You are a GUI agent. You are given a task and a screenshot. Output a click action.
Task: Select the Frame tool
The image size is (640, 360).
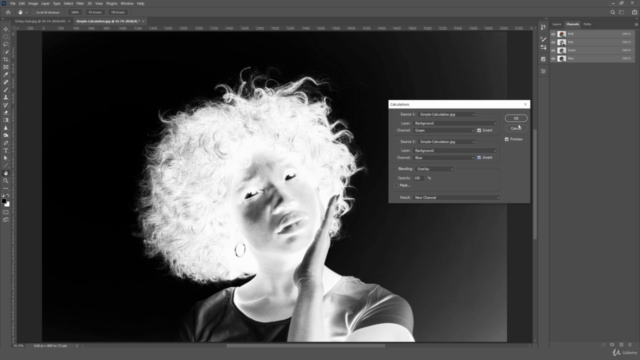point(6,67)
